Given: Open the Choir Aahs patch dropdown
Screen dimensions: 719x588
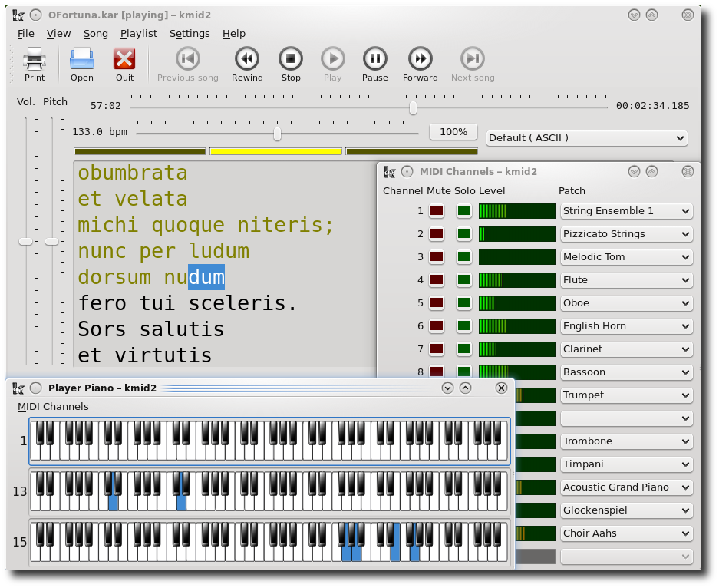Looking at the screenshot, I should click(x=626, y=533).
